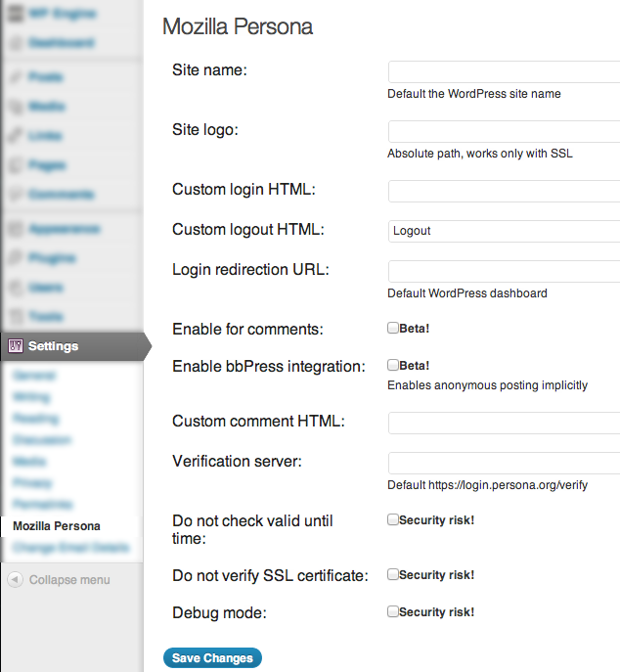Focus the Site name input field

(505, 72)
